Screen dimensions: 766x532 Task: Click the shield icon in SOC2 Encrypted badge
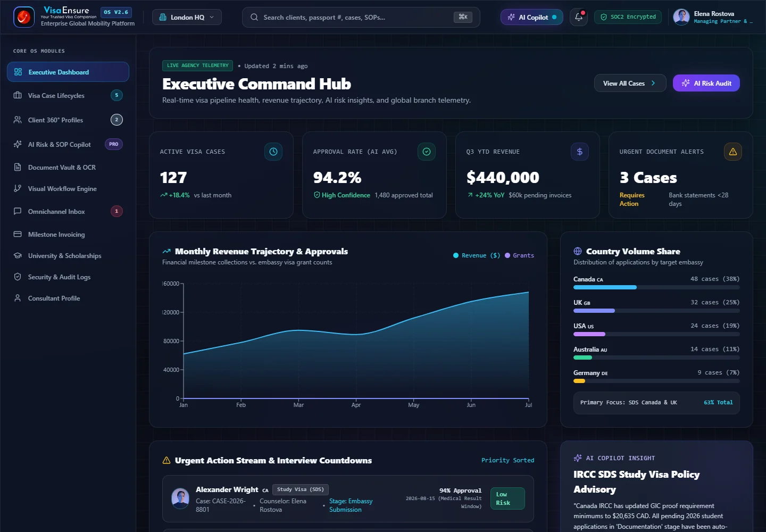coord(604,17)
